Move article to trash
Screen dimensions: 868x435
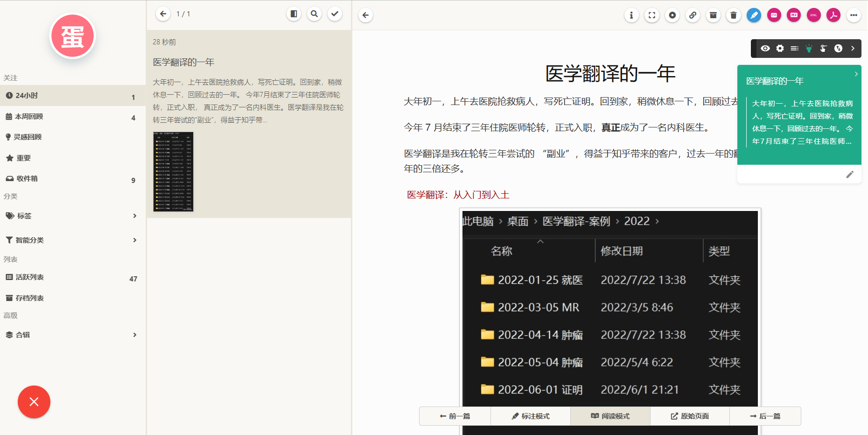[x=733, y=15]
